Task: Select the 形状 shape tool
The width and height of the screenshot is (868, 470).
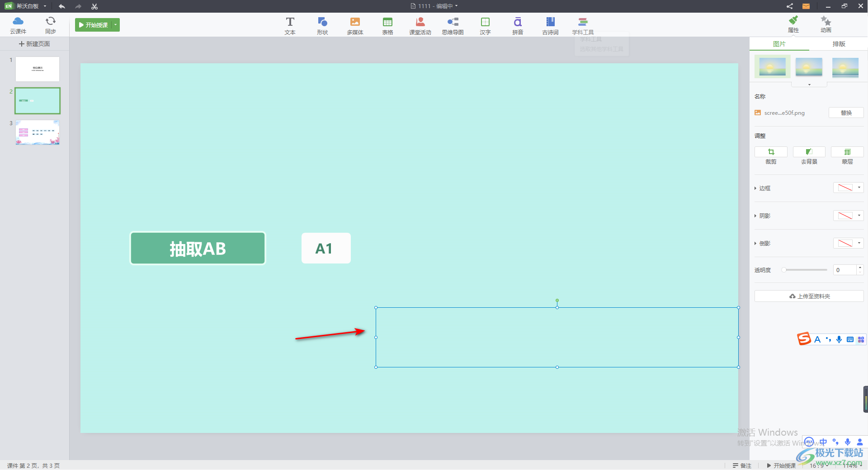Action: pos(322,26)
